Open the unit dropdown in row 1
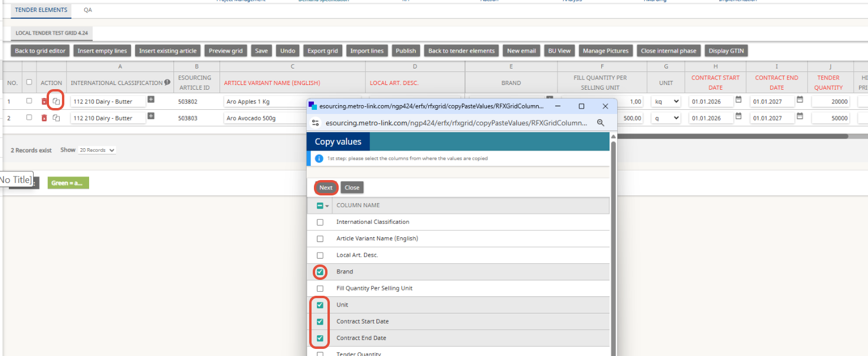 [666, 102]
